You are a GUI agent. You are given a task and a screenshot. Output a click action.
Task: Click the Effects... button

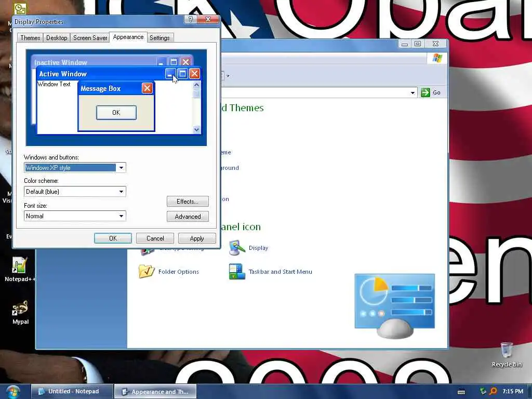[188, 202]
